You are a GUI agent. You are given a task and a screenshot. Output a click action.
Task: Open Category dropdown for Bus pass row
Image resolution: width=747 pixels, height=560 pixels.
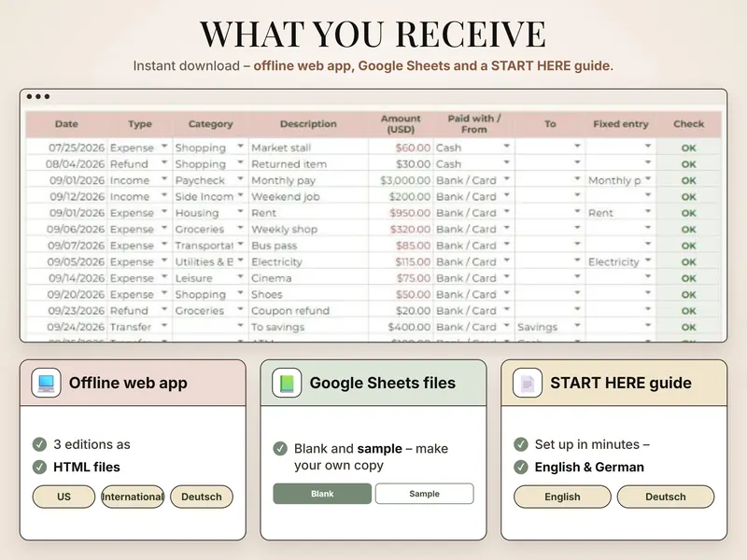point(241,245)
